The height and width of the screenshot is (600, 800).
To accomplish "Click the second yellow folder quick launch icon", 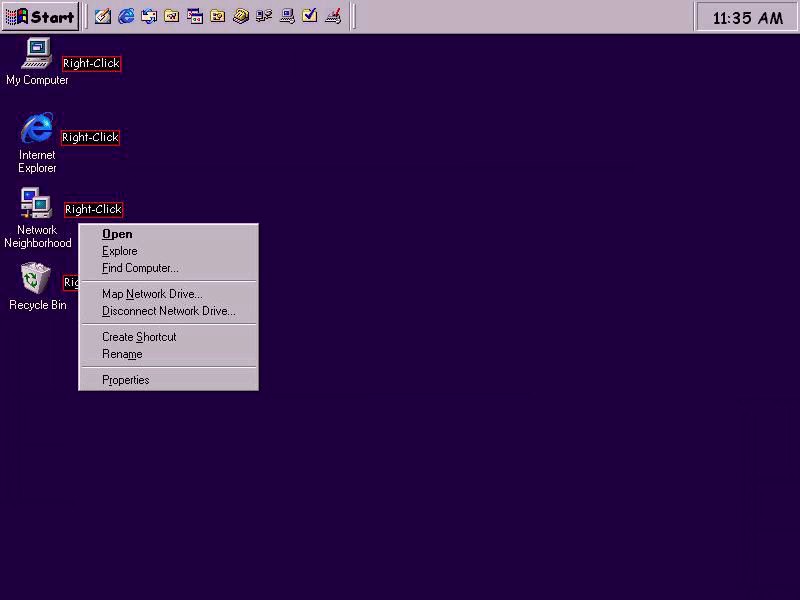I will [x=218, y=16].
